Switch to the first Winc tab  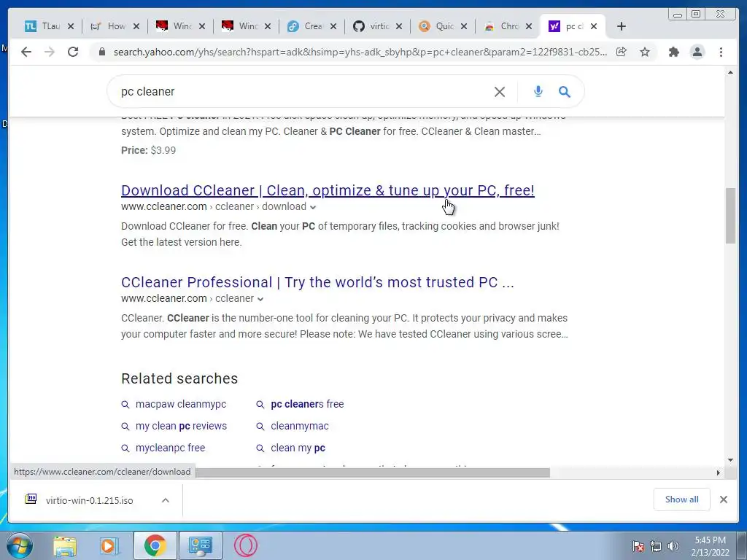click(175, 26)
